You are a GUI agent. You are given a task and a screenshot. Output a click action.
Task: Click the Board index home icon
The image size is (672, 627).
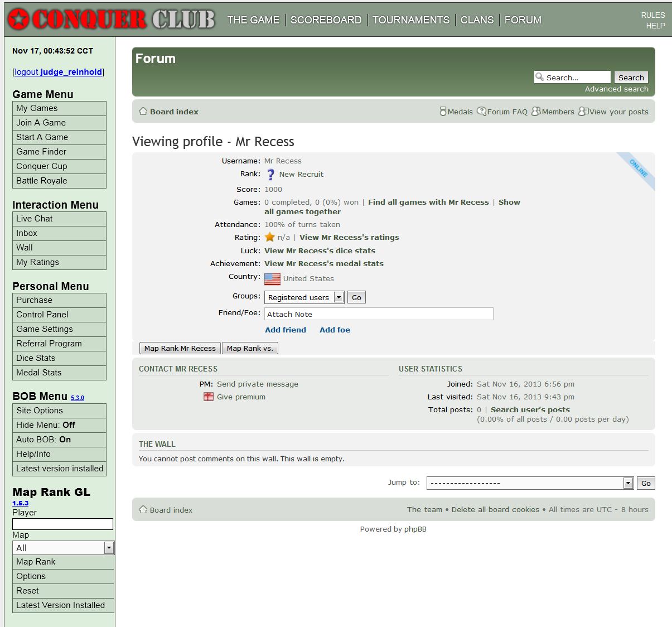pyautogui.click(x=143, y=112)
